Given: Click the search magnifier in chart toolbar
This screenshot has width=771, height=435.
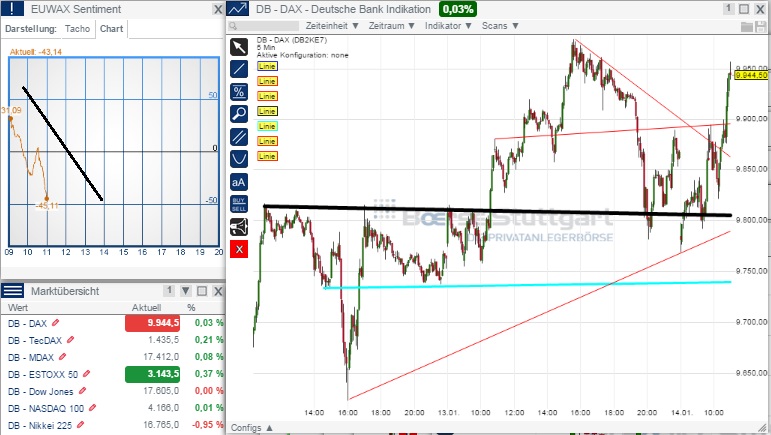Looking at the screenshot, I should (233, 26).
